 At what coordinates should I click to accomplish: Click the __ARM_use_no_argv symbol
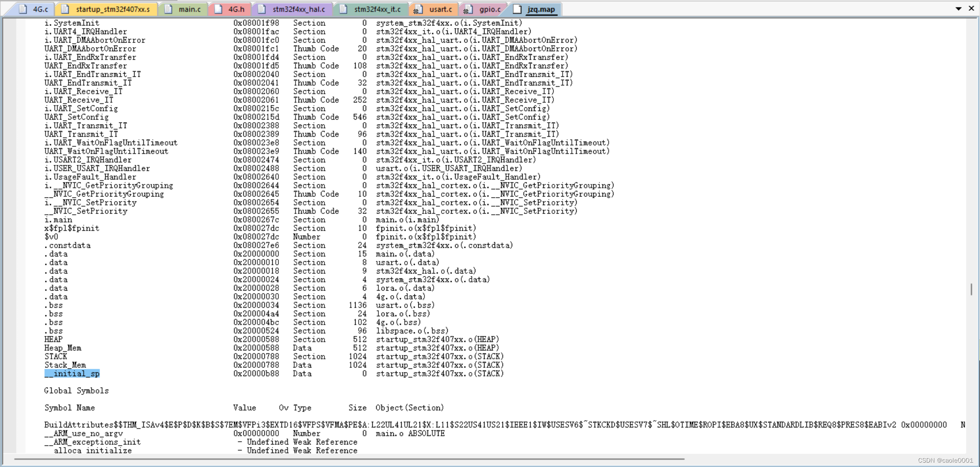[83, 434]
